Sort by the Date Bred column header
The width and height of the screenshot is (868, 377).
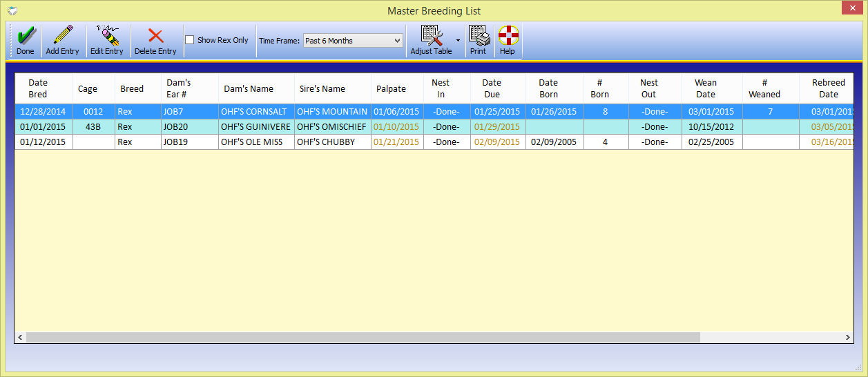coord(38,88)
